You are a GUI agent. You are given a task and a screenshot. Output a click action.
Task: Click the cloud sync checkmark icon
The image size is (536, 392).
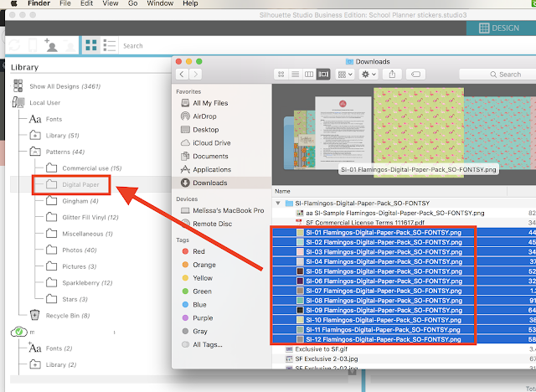click(18, 332)
